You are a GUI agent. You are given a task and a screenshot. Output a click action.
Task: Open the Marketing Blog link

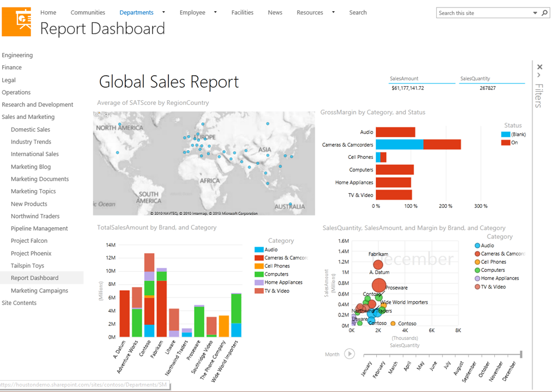tap(31, 166)
